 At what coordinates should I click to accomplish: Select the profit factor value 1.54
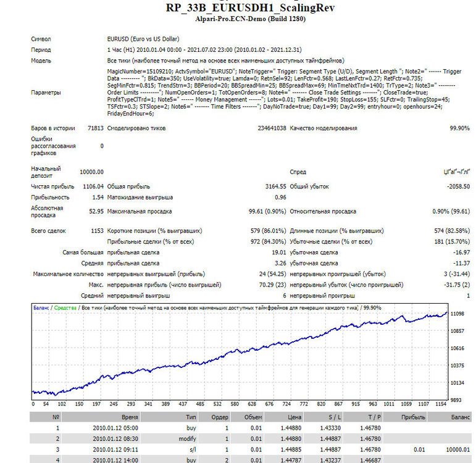(98, 198)
